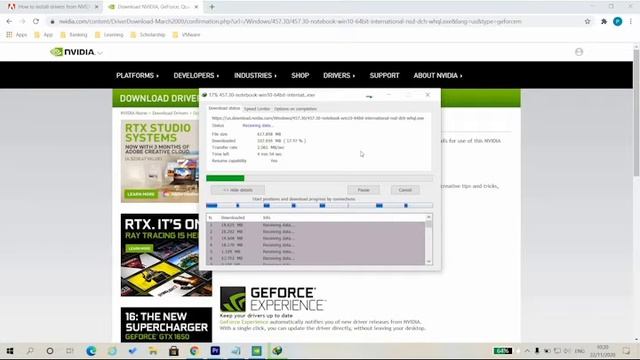
Task: Click the GeForce Experience logo
Action: pos(273,299)
